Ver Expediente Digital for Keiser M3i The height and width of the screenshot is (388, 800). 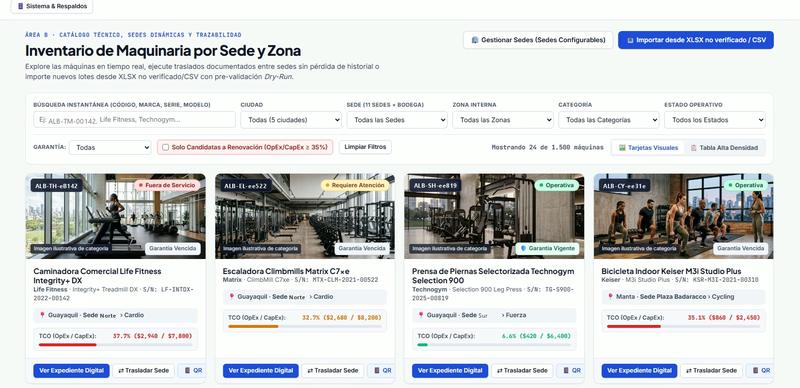tap(639, 371)
